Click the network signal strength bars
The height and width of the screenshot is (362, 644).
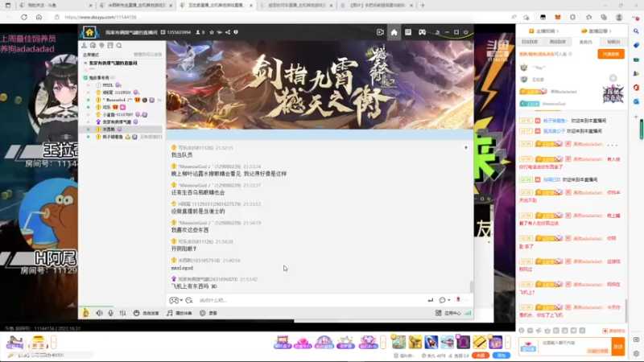point(468,313)
